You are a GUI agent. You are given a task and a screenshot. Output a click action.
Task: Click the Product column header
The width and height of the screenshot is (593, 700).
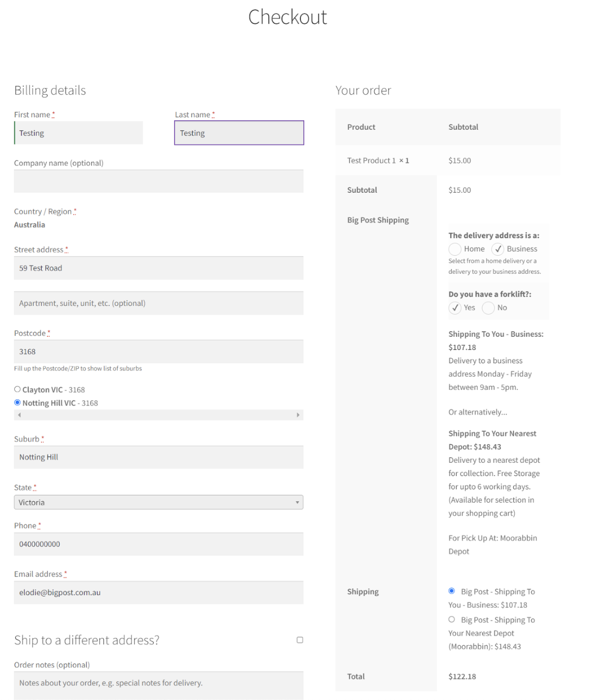[361, 127]
